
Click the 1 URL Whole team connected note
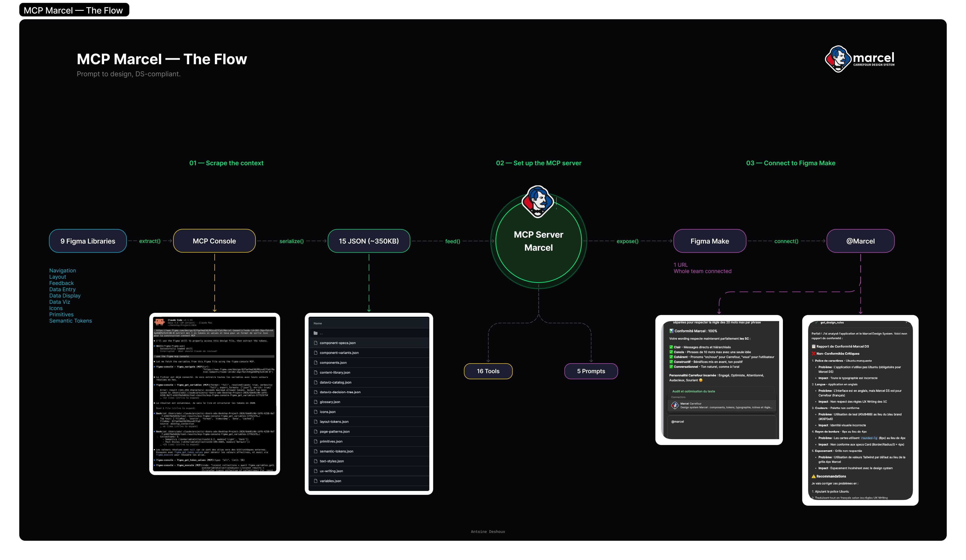click(702, 268)
